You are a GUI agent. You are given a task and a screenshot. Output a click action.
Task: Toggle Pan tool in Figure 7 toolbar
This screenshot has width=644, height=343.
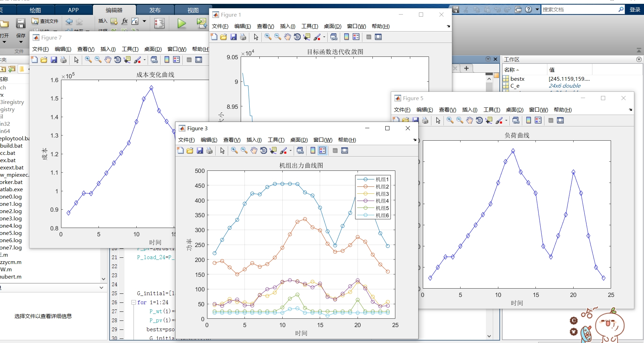point(108,60)
